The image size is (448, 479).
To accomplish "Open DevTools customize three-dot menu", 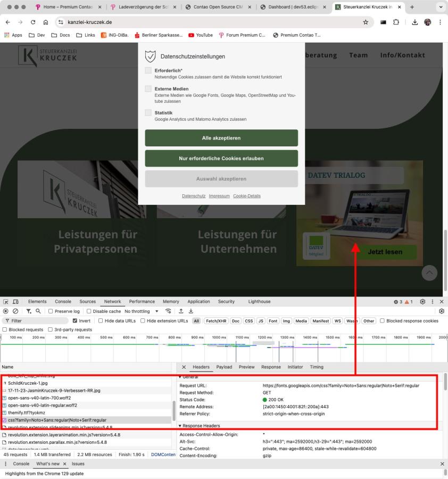I will (433, 302).
